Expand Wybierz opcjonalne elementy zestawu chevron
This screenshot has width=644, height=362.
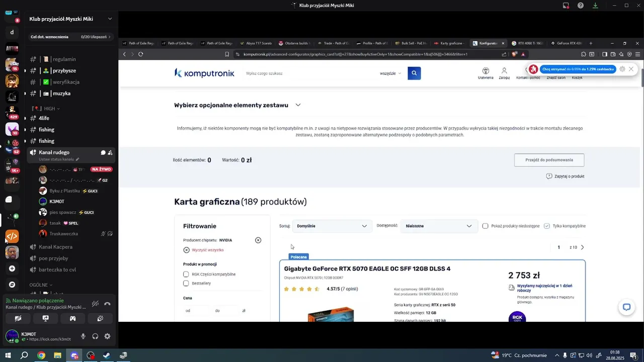coord(298,105)
